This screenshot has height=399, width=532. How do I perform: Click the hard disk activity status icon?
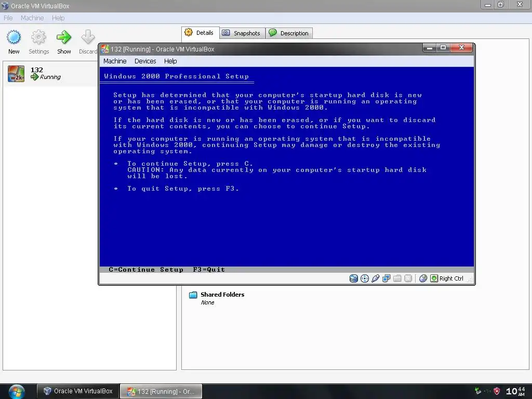coord(353,278)
